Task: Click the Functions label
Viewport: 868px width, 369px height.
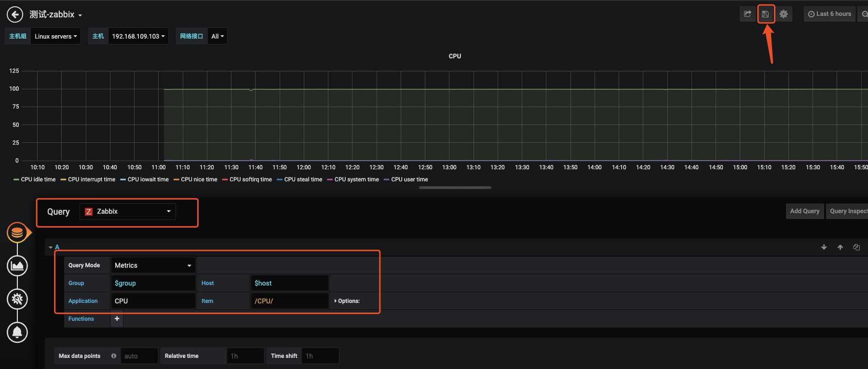Action: (x=81, y=319)
